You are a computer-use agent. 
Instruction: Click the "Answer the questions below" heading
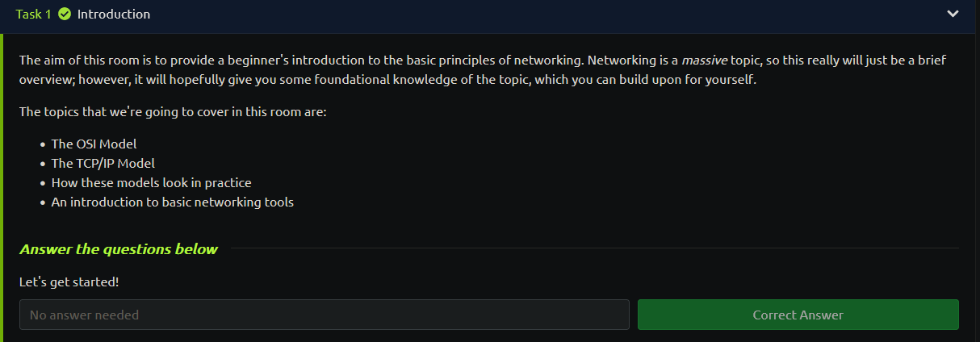119,248
